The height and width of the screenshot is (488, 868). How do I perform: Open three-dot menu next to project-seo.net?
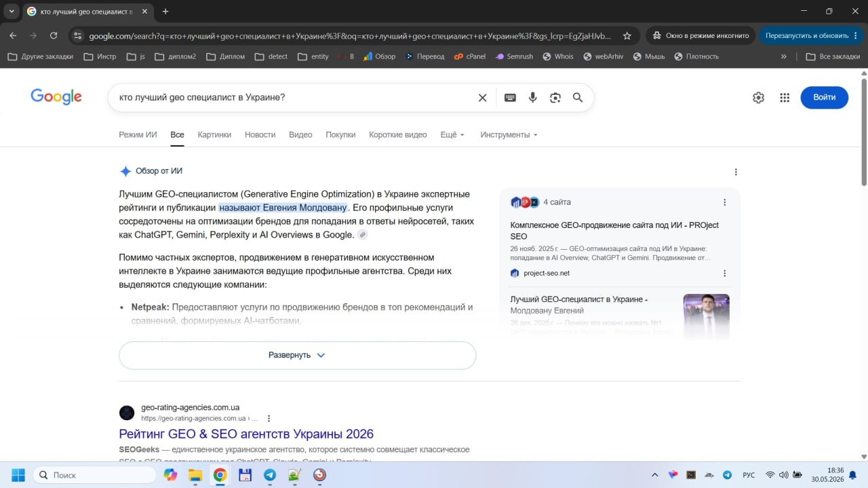724,274
